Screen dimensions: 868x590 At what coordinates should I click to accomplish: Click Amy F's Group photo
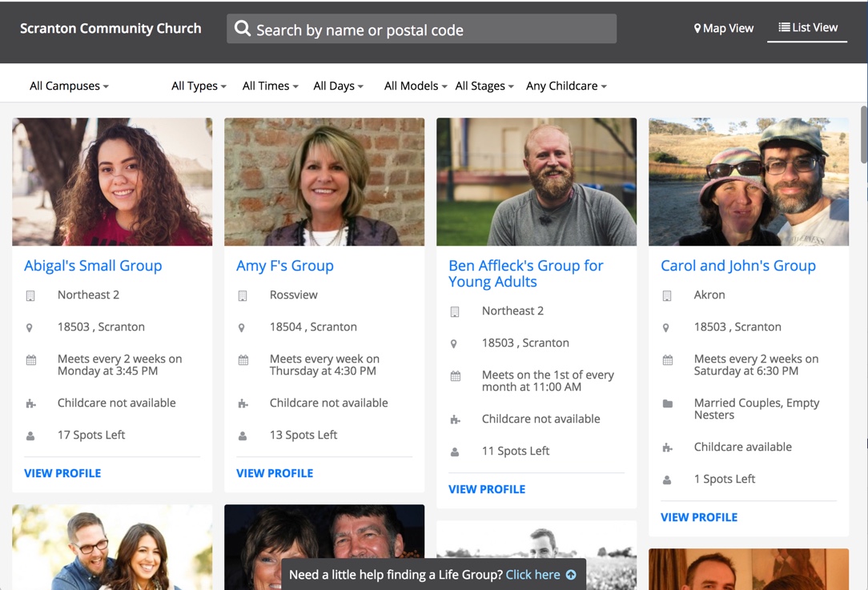[x=324, y=182]
